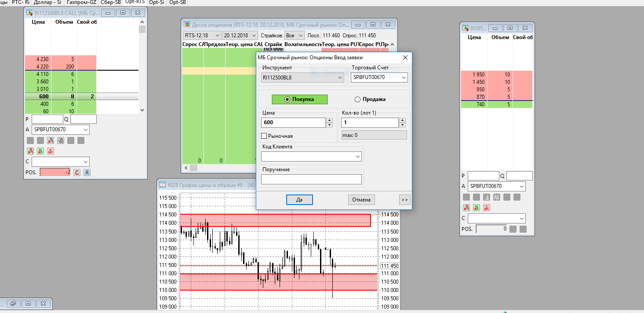Viewport: 644px width, 313px height.
Task: Click red S cancel-sells icon in RI095 window
Action: (x=486, y=208)
